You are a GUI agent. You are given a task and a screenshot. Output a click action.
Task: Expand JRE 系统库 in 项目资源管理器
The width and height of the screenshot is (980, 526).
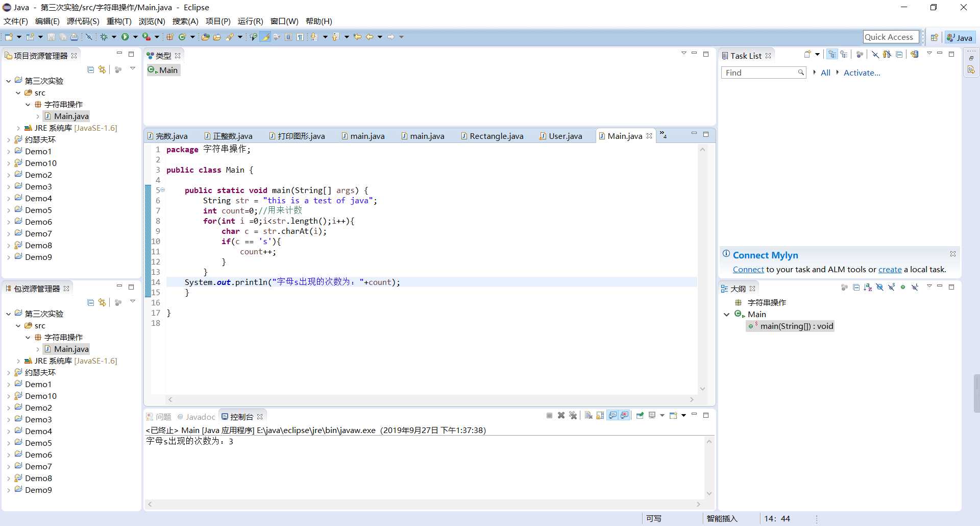[18, 128]
